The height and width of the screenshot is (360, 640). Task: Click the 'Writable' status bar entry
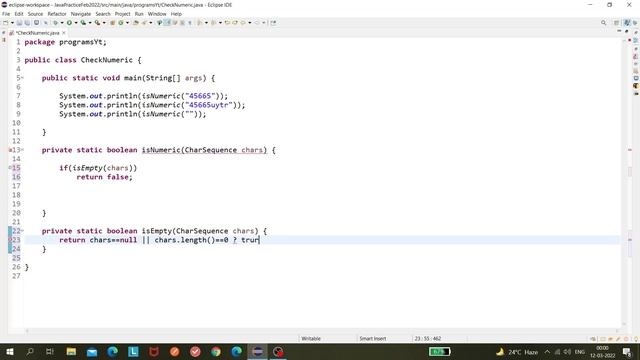tap(311, 338)
